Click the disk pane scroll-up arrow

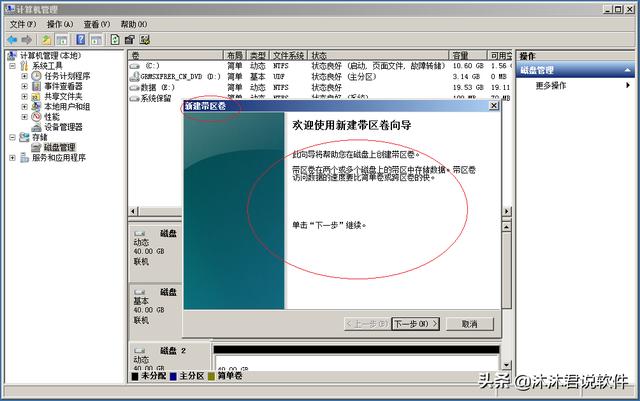[x=507, y=227]
